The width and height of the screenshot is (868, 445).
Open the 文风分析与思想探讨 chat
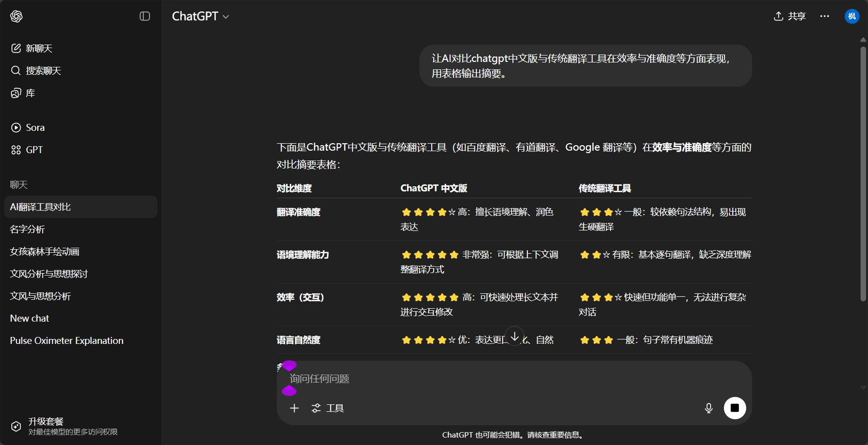click(x=81, y=274)
